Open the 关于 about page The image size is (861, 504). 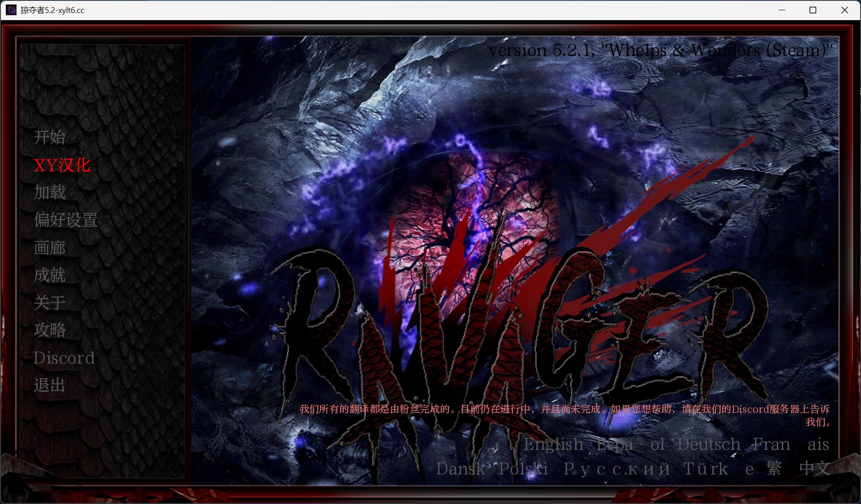point(50,303)
